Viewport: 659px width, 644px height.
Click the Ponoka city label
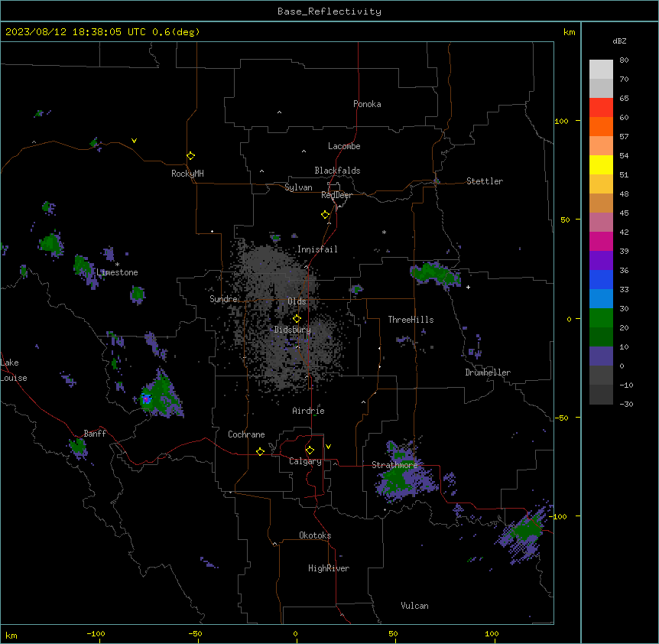click(x=367, y=104)
